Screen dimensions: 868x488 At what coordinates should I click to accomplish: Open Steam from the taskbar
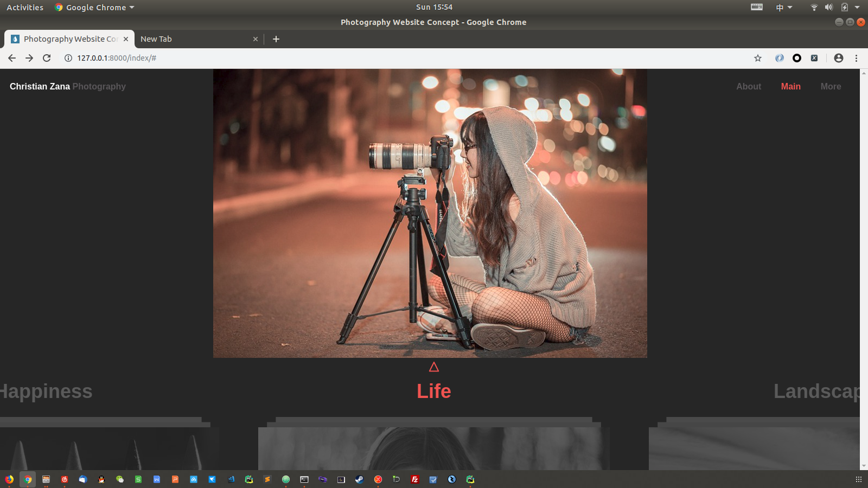359,479
